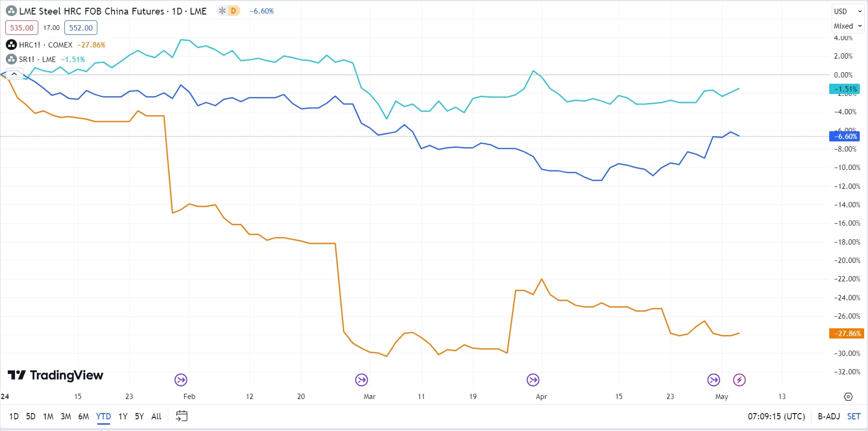Collapse the legend with the chevron arrow
Screen dimensions: 868x431
(14, 74)
